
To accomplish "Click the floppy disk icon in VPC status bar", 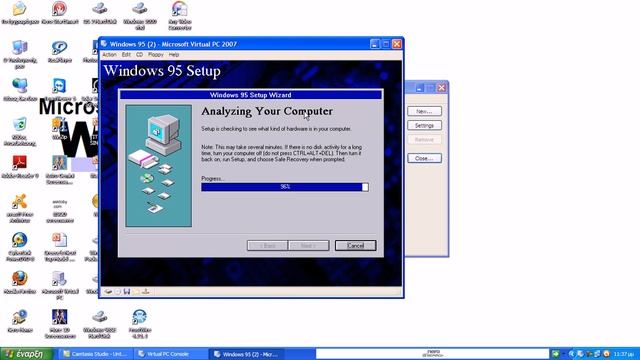I will point(127,291).
